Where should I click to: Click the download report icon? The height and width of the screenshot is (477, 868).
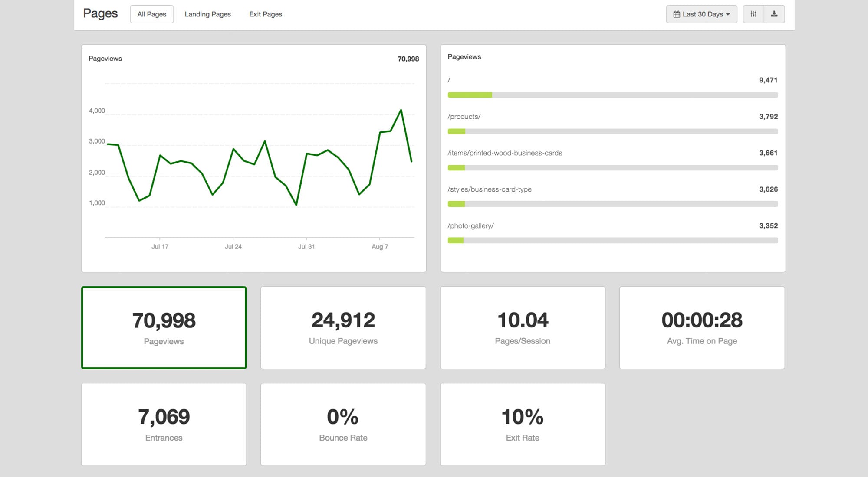774,14
